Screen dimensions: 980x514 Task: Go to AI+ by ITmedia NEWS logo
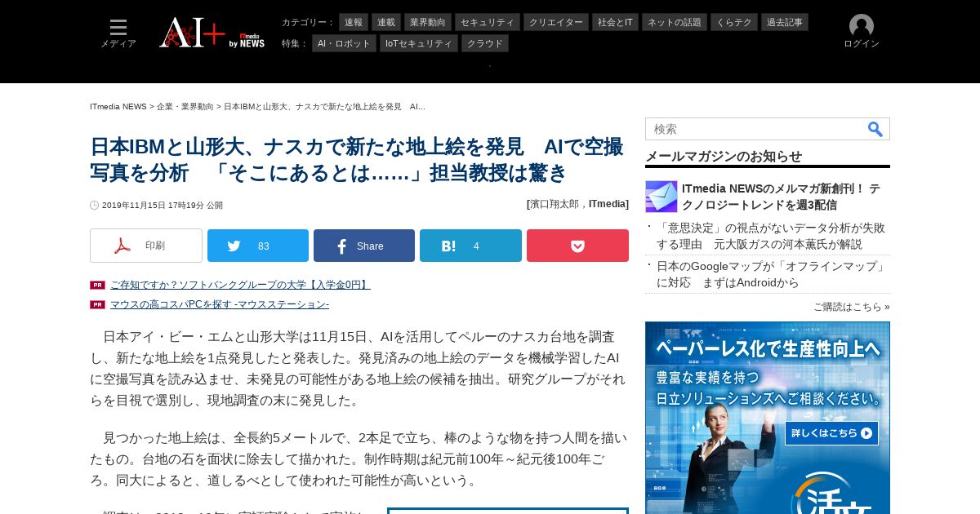[x=212, y=33]
